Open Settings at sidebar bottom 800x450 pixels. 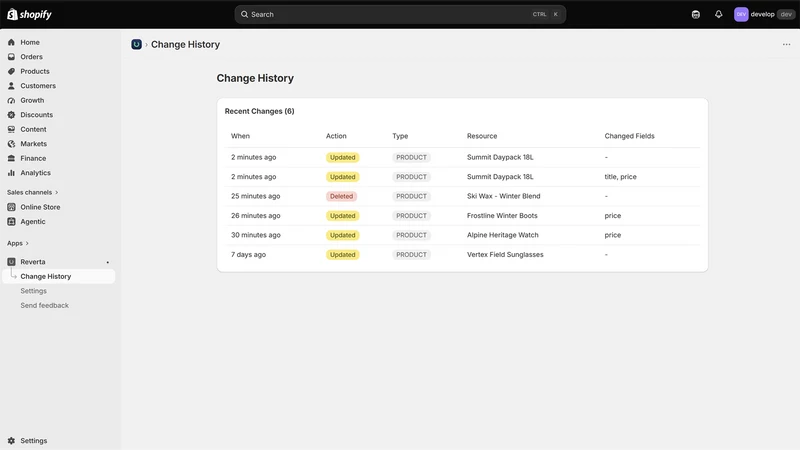click(34, 441)
